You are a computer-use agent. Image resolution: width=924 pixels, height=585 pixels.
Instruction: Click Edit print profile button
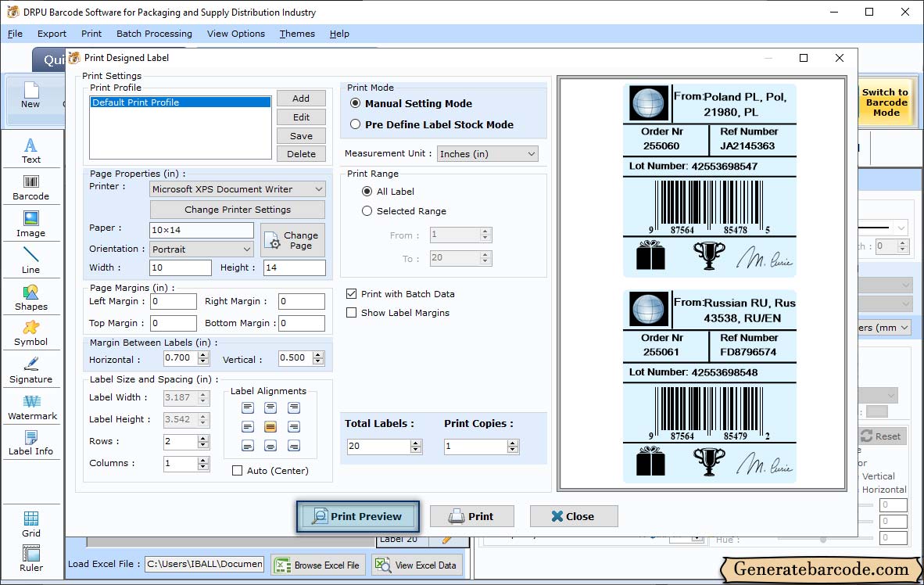click(x=301, y=117)
